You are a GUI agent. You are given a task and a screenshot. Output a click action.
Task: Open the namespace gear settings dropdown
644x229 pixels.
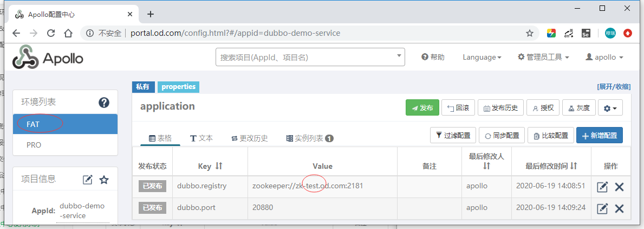click(610, 108)
